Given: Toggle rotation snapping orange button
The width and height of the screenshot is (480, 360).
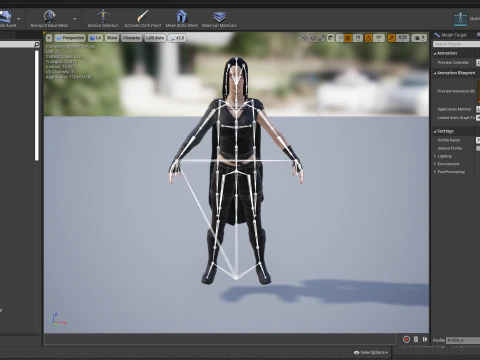Looking at the screenshot, I should (369, 38).
